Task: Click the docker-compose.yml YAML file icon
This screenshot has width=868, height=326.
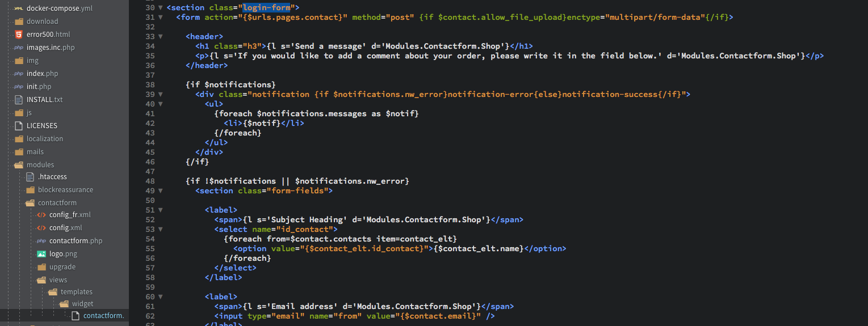Action: pos(19,9)
